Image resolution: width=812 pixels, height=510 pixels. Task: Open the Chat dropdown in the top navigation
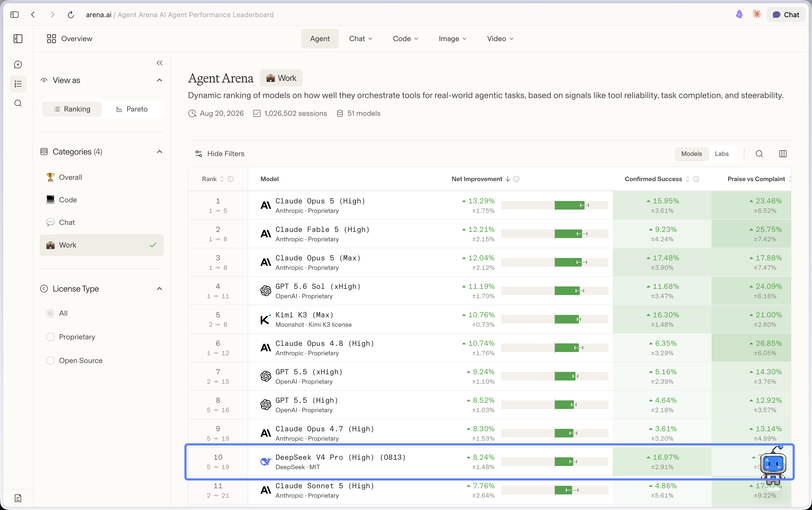coord(361,39)
